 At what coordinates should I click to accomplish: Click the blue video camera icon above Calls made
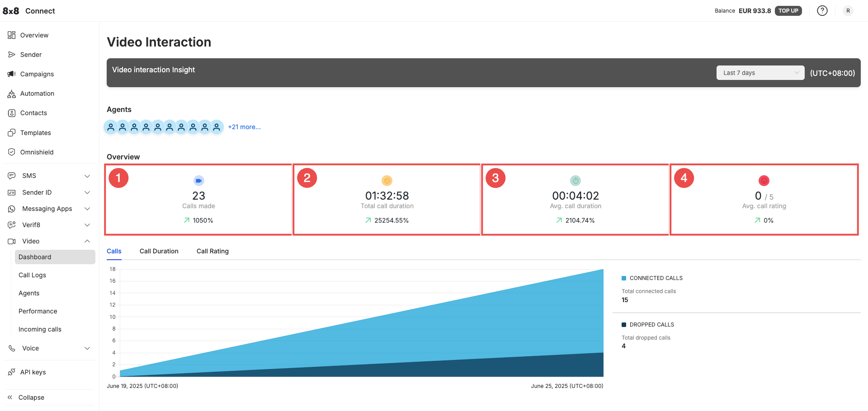click(x=198, y=181)
